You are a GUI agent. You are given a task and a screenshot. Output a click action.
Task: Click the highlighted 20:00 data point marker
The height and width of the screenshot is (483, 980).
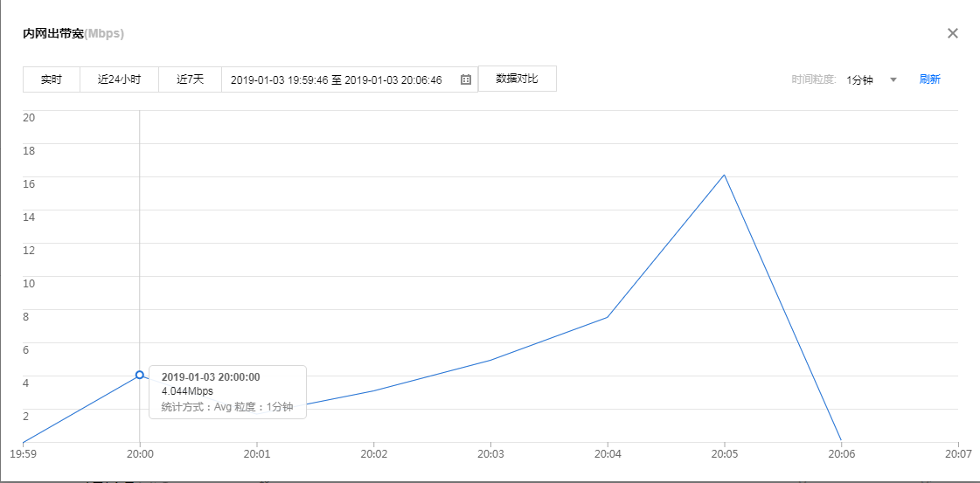point(140,375)
